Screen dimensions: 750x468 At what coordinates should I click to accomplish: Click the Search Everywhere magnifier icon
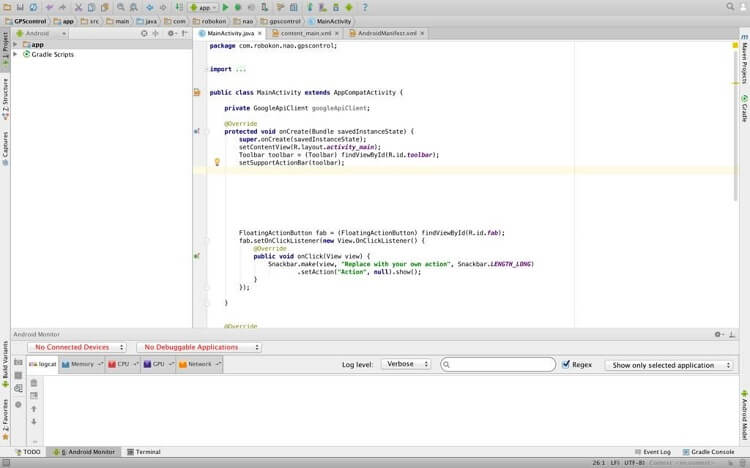[x=730, y=6]
